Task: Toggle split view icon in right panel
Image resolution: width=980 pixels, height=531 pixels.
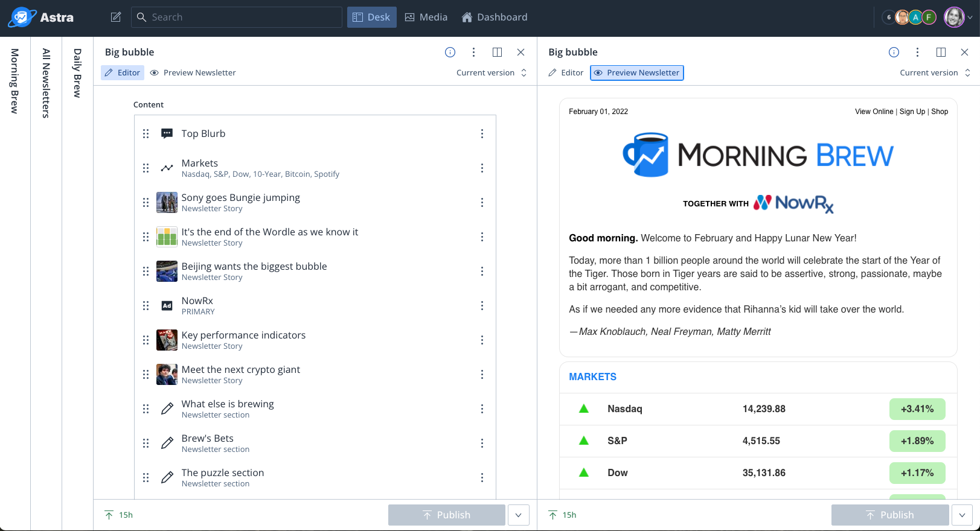Action: (941, 52)
